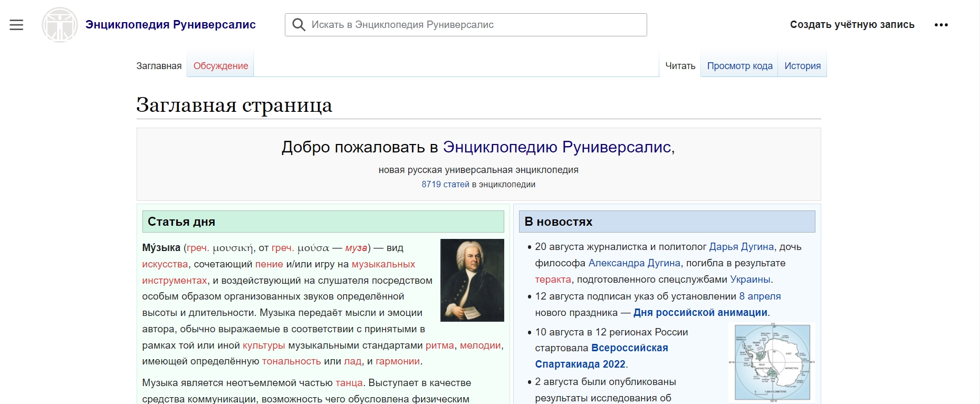The width and height of the screenshot is (980, 404).
Task: Open the 8719 статей statistics link
Action: 445,185
